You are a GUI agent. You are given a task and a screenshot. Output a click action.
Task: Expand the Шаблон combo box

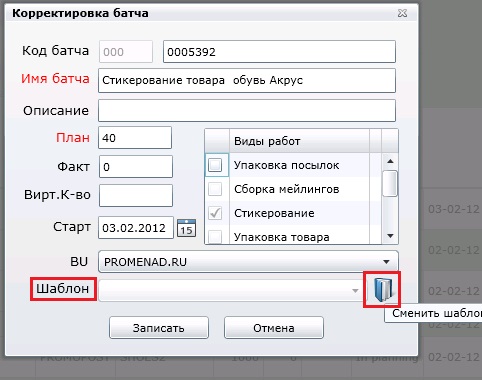pos(355,291)
